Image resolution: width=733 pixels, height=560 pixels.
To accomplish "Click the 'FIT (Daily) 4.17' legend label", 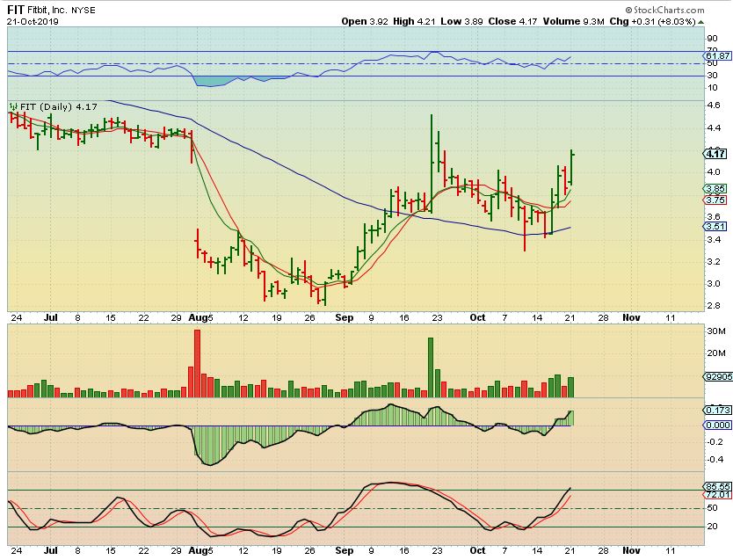I will [58, 106].
